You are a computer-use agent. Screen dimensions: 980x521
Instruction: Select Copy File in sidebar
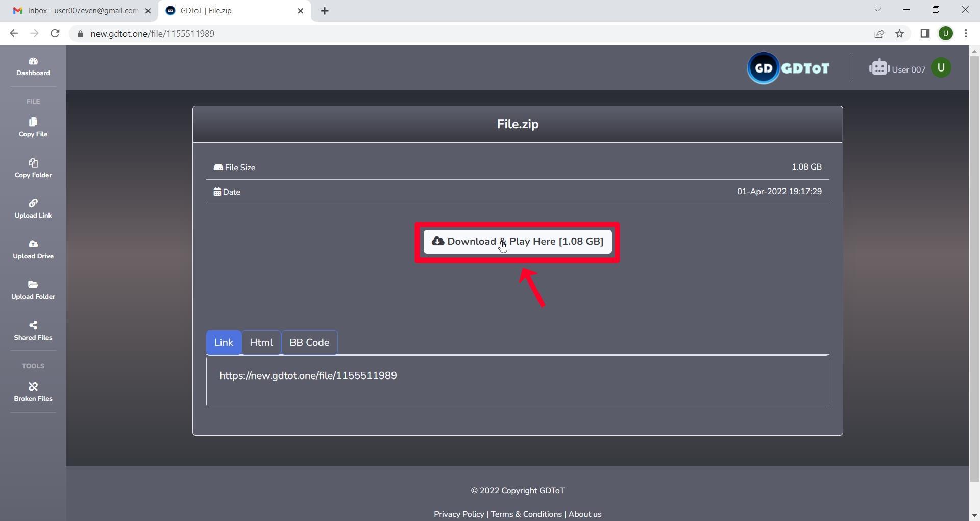33,128
